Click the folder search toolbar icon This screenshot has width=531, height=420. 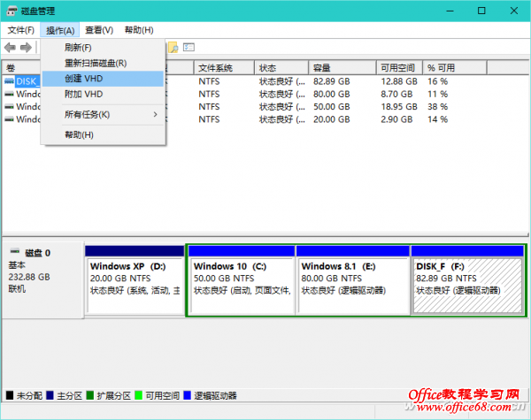tap(173, 48)
